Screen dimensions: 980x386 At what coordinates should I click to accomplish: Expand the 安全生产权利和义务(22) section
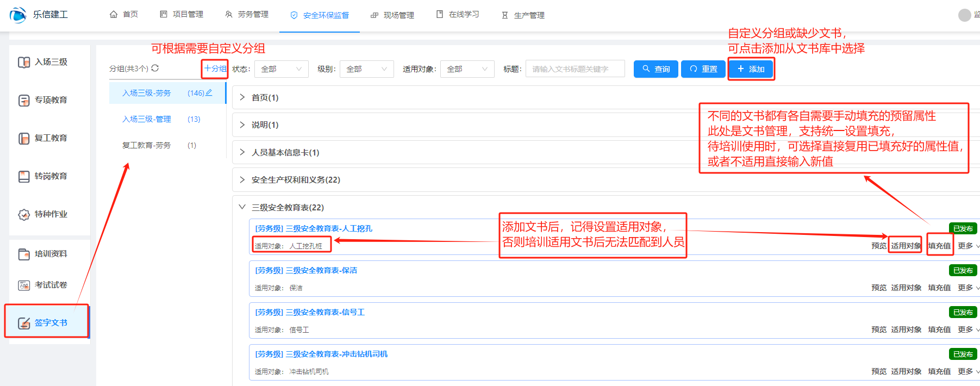click(x=295, y=180)
